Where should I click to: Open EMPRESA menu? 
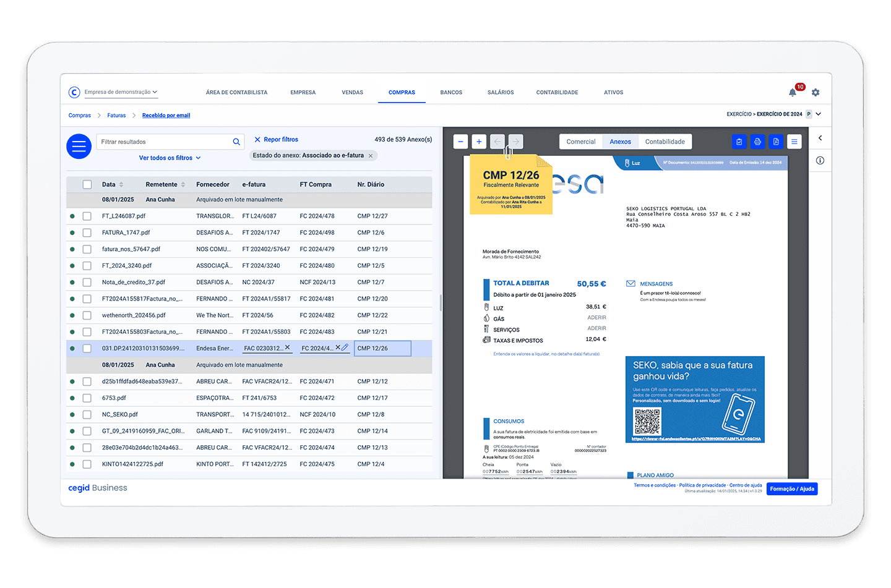303,93
